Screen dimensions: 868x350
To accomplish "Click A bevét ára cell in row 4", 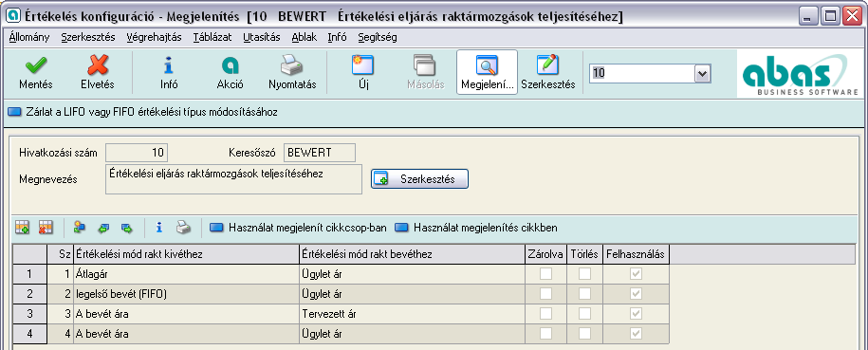I will pyautogui.click(x=186, y=333).
